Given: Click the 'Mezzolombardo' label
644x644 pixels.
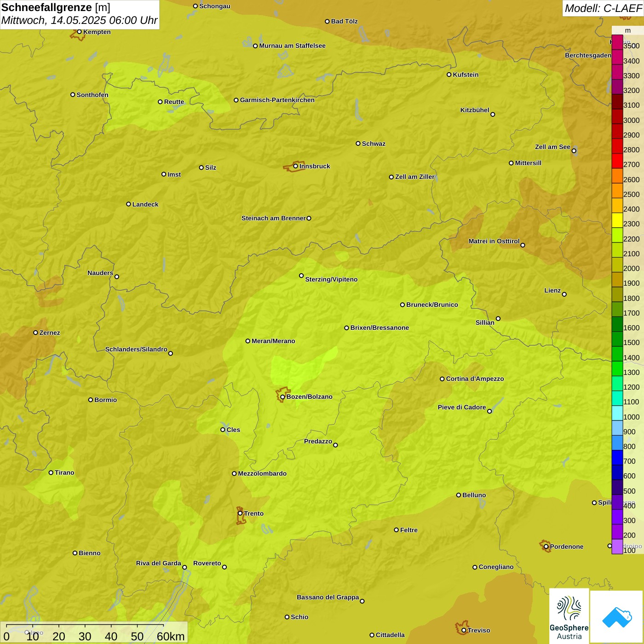Looking at the screenshot, I should pos(262,473).
